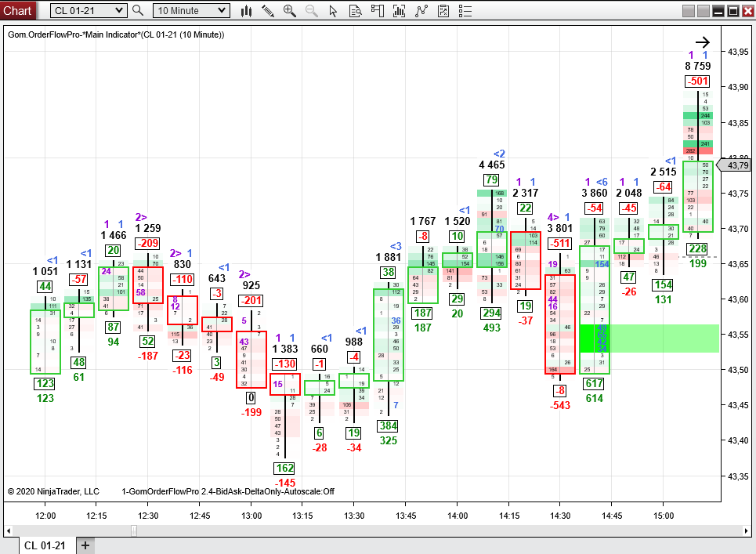Image resolution: width=756 pixels, height=554 pixels.
Task: Open the drawing tools pencil icon
Action: pos(268,11)
